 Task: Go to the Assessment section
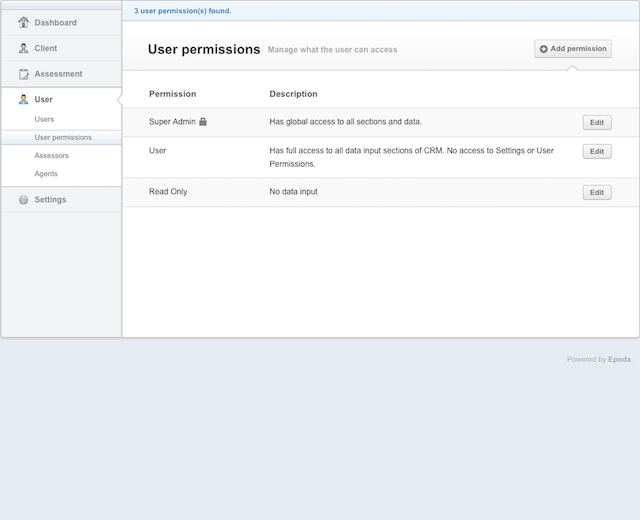(x=61, y=74)
